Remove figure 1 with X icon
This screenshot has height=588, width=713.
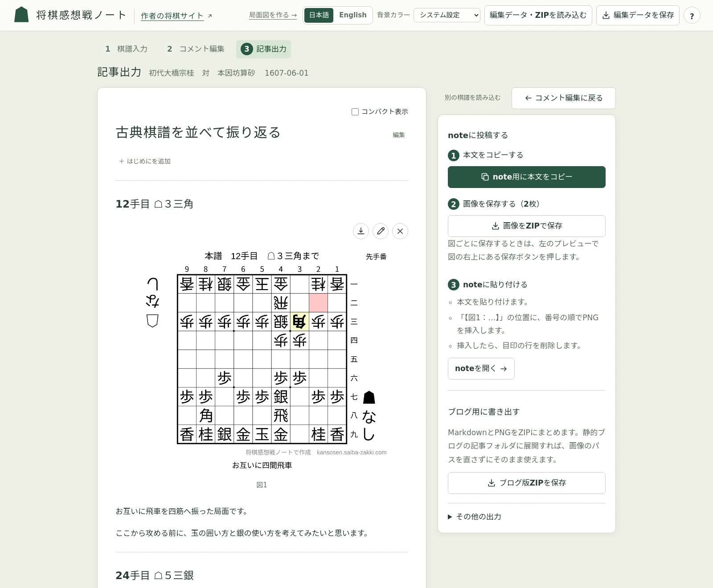(x=400, y=231)
